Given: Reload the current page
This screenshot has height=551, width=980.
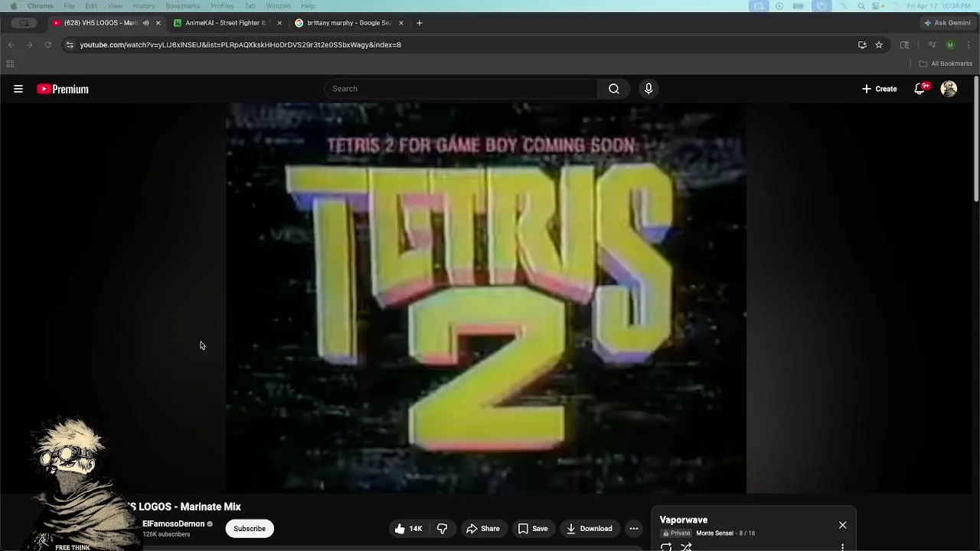Looking at the screenshot, I should click(x=47, y=45).
